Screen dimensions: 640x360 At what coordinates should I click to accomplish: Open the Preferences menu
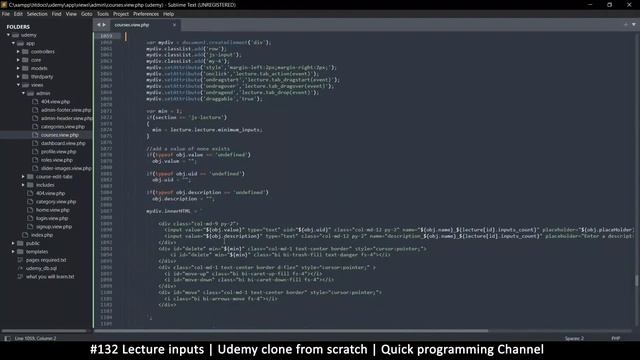[146, 14]
